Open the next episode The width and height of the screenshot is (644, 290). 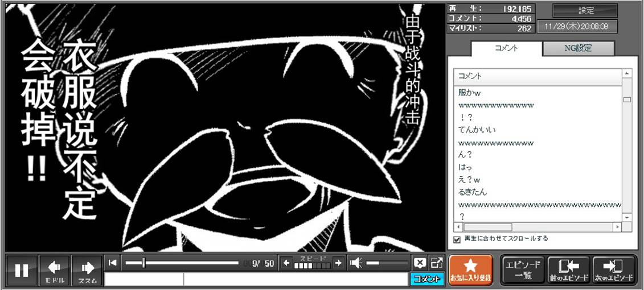tap(614, 270)
